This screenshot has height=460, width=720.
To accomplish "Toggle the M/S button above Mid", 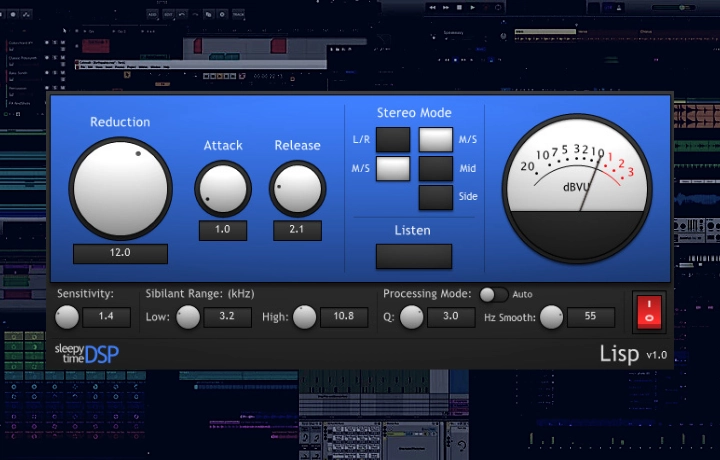I will (436, 140).
